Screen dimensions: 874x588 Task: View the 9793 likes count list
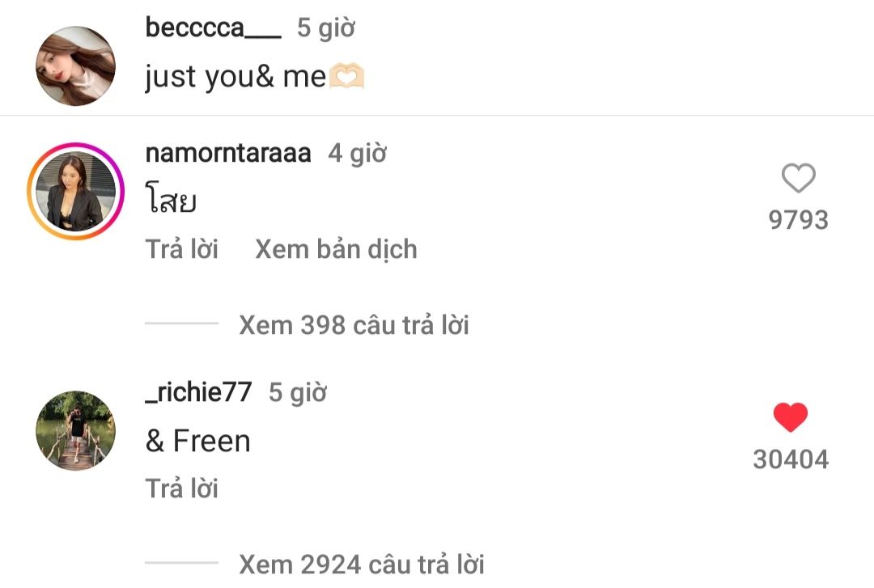798,220
